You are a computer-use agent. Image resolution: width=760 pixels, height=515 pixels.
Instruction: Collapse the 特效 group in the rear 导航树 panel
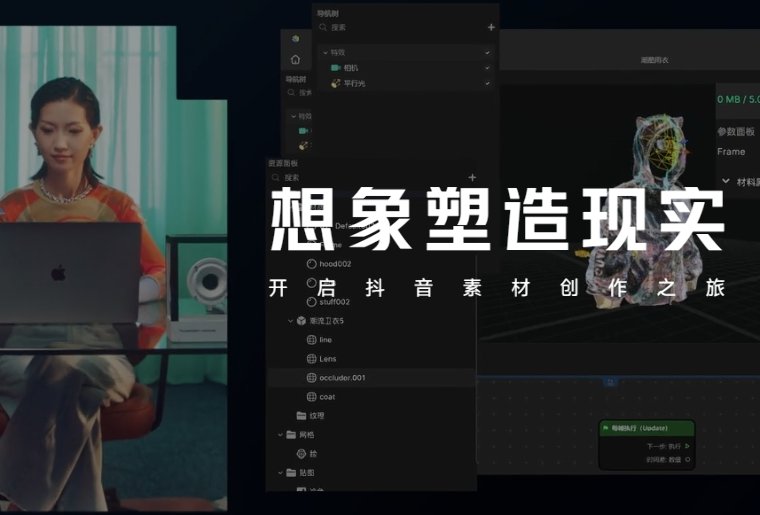click(x=293, y=116)
